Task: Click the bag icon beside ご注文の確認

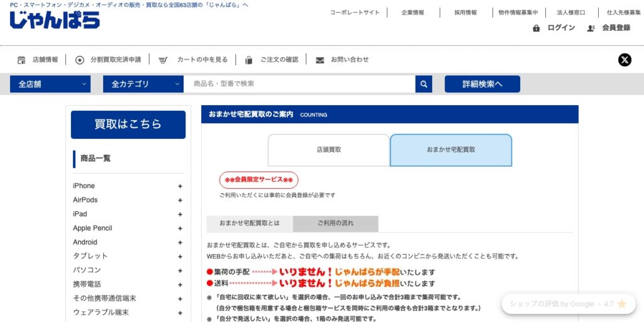Action: click(248, 60)
